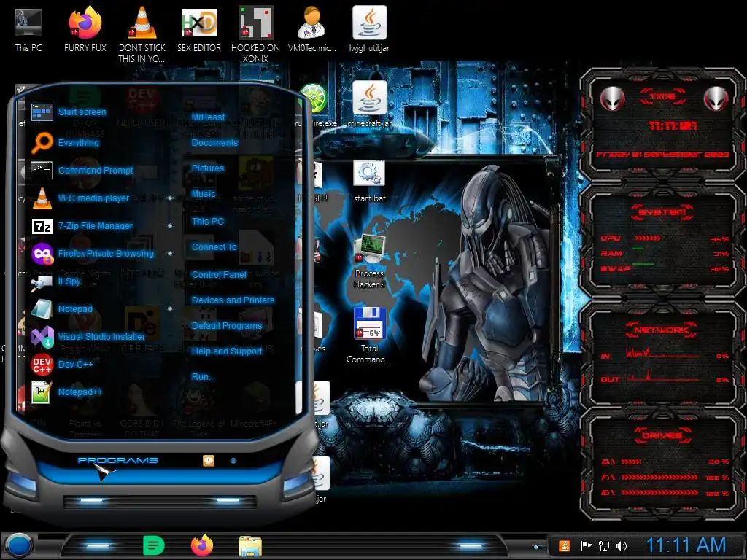This screenshot has width=747, height=560.
Task: Open Action Center flag tray icon
Action: tap(586, 545)
